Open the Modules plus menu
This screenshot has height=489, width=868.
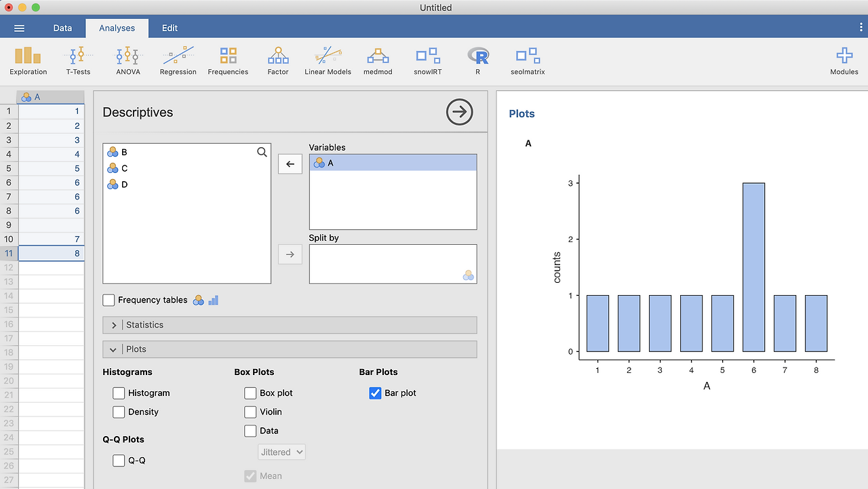click(844, 61)
